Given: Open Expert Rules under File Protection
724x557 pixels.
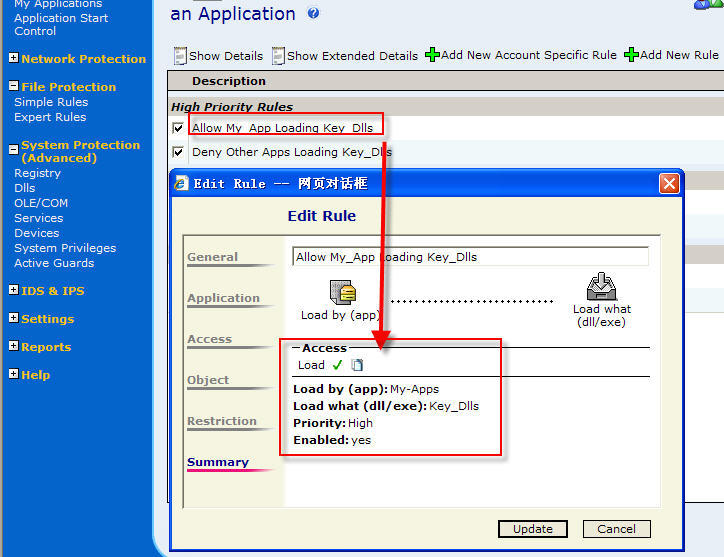Looking at the screenshot, I should 50,117.
